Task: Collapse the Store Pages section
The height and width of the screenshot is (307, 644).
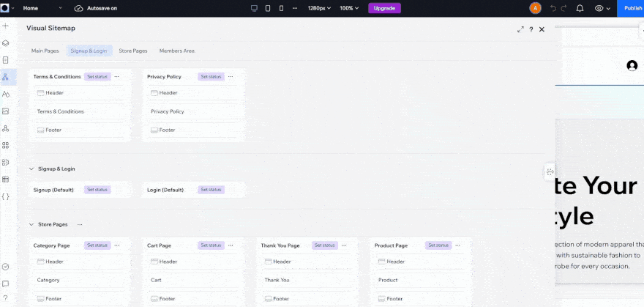Action: pyautogui.click(x=31, y=224)
